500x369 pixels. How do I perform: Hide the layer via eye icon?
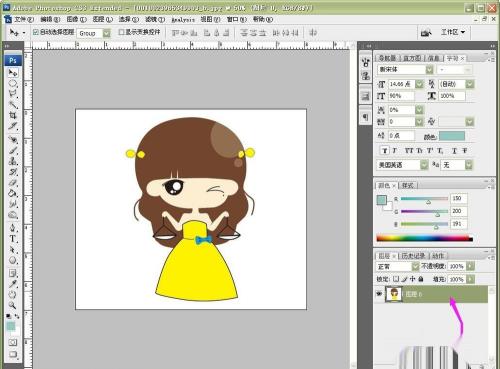pos(379,294)
